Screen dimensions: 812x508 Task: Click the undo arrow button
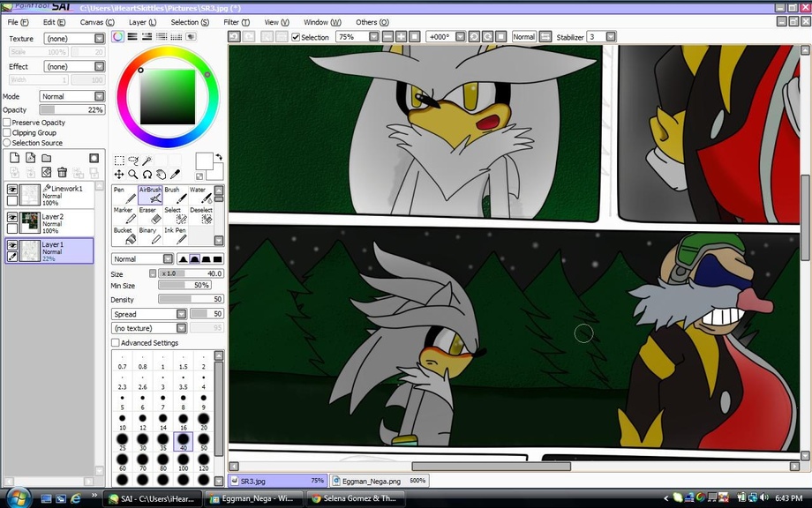pos(234,37)
